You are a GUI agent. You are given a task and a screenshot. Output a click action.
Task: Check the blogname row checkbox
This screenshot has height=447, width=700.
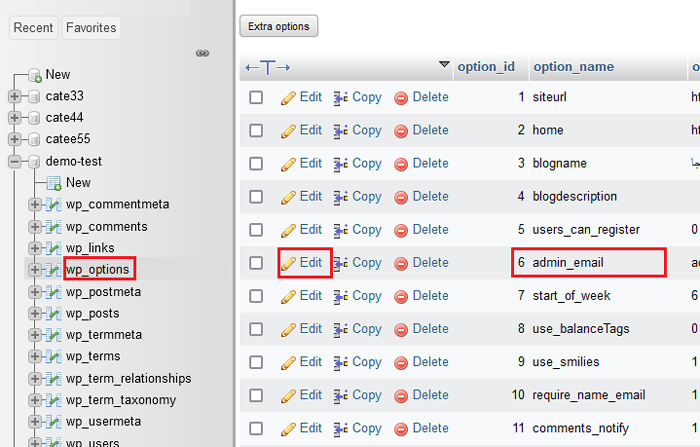(256, 163)
